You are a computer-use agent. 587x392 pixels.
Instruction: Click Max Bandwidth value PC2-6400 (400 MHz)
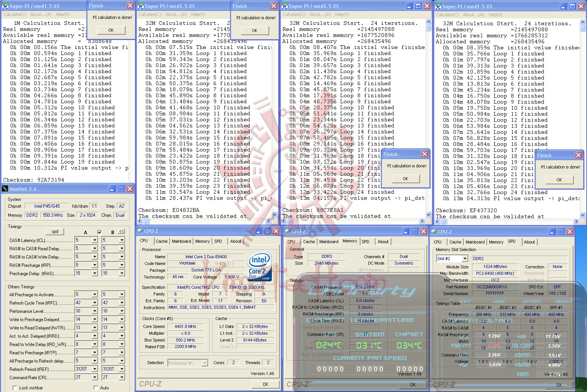[495, 273]
